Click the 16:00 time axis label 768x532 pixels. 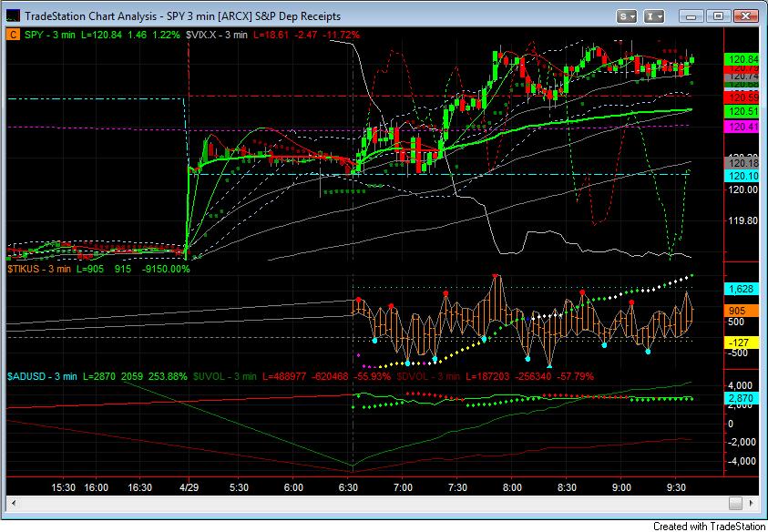coord(96,488)
